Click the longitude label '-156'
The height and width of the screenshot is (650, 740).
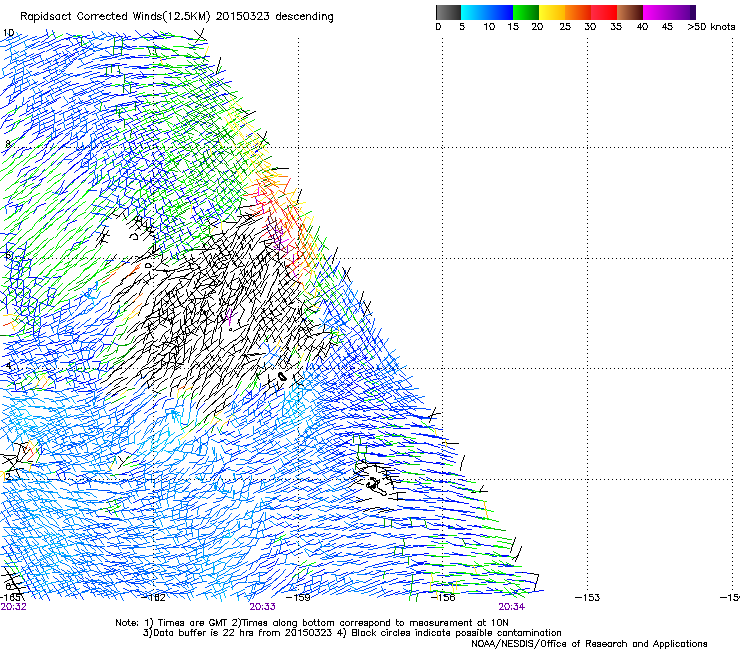[443, 597]
